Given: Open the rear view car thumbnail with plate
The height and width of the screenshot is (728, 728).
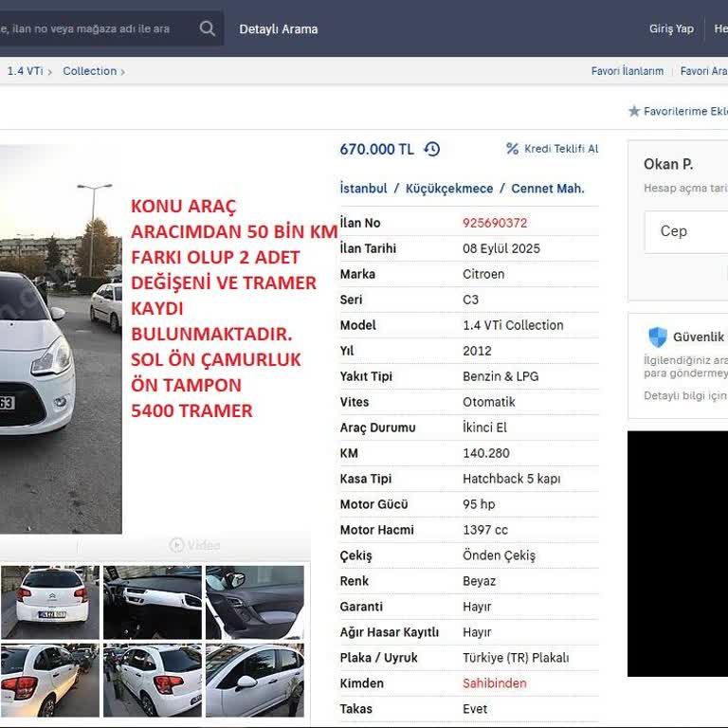Looking at the screenshot, I should click(x=50, y=602).
